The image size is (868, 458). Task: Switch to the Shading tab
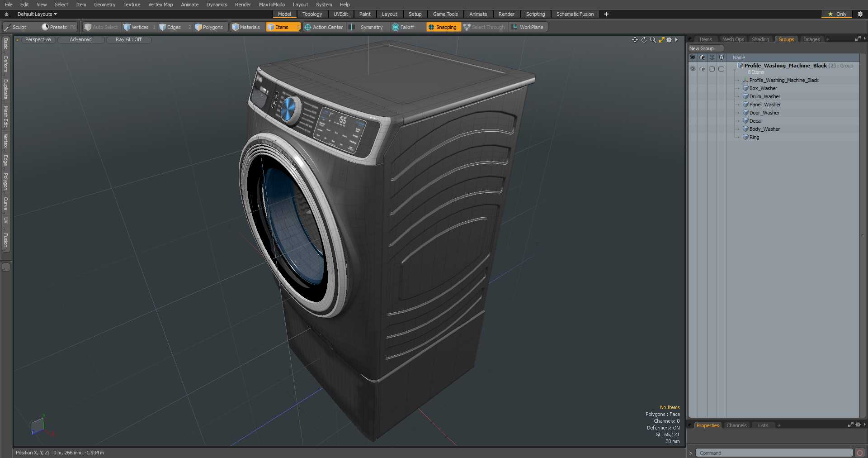click(x=760, y=39)
